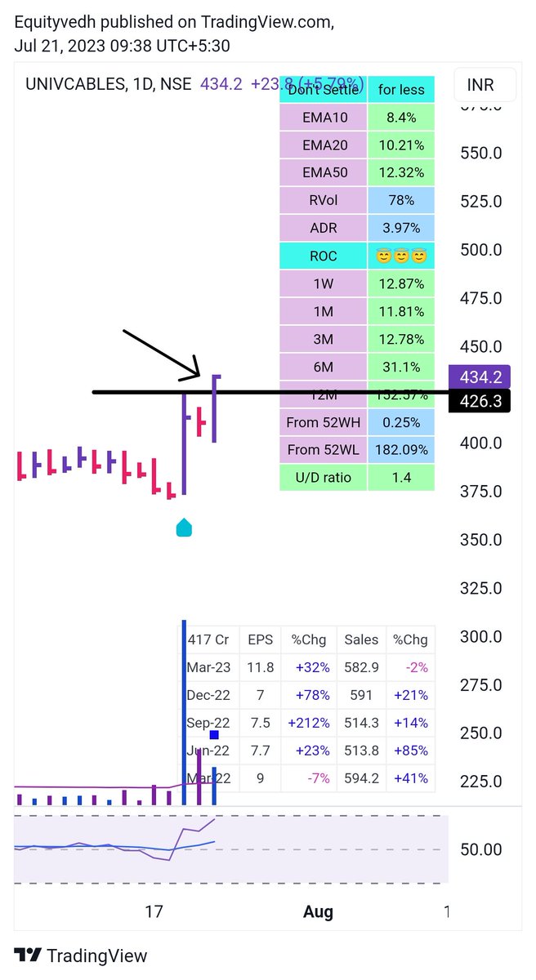536x980 pixels.
Task: Click the ROC emoji faces cell
Action: [x=401, y=256]
